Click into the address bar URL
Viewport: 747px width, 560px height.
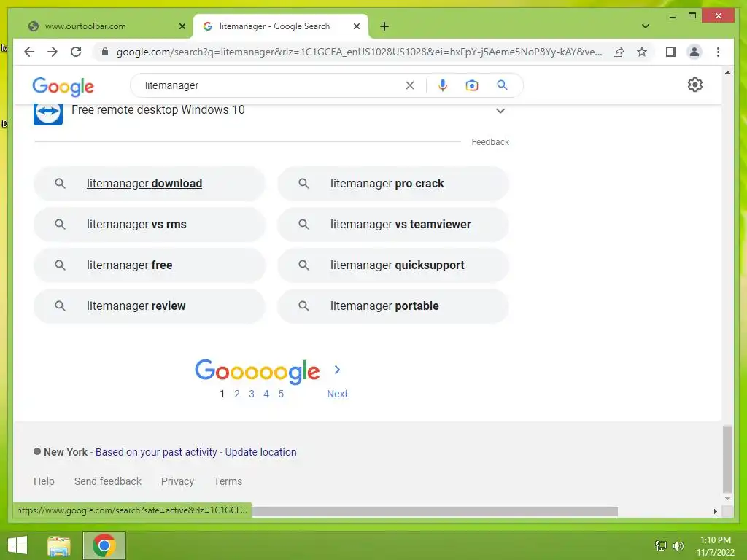coord(359,52)
